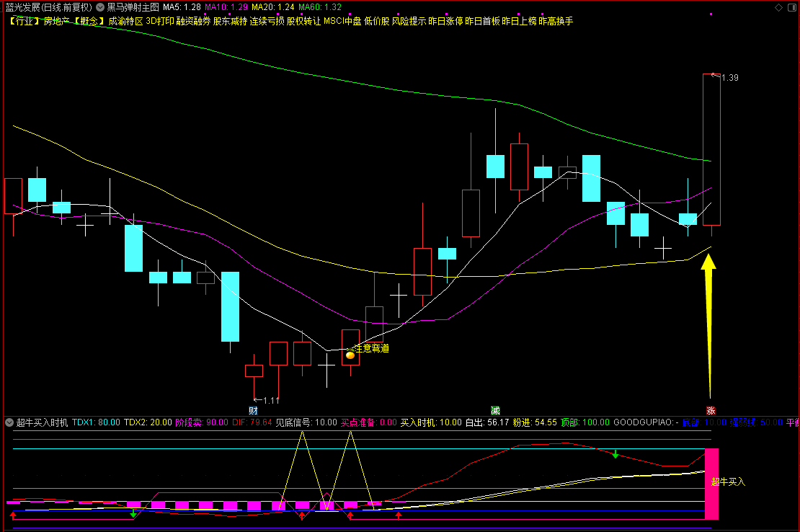The image size is (800, 532).
Task: Click the 蓝光发展(日线.前复权) stock title
Action: [x=48, y=7]
